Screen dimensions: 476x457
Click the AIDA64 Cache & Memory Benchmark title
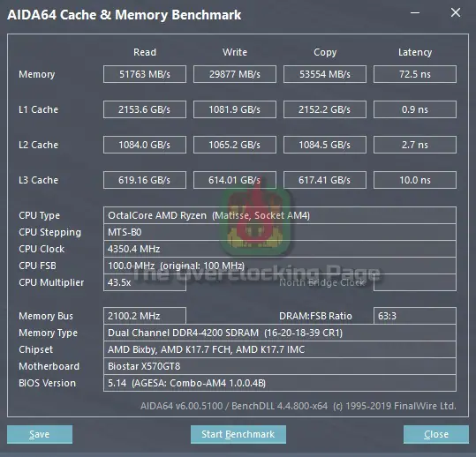125,15
